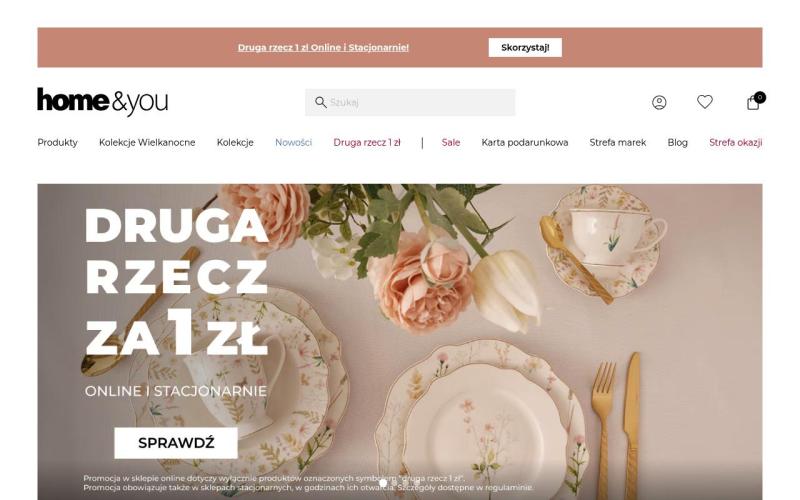Open Strefa marek menu item
This screenshot has width=800, height=500.
(x=618, y=142)
